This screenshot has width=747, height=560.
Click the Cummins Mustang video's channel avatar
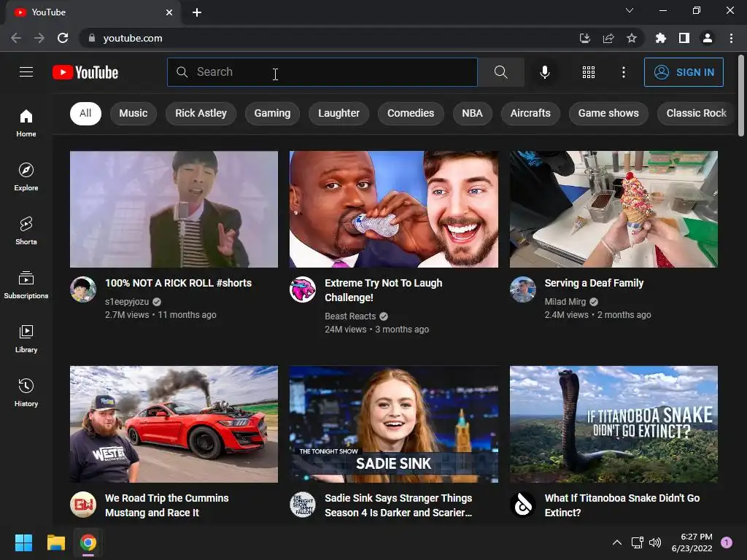tap(83, 505)
